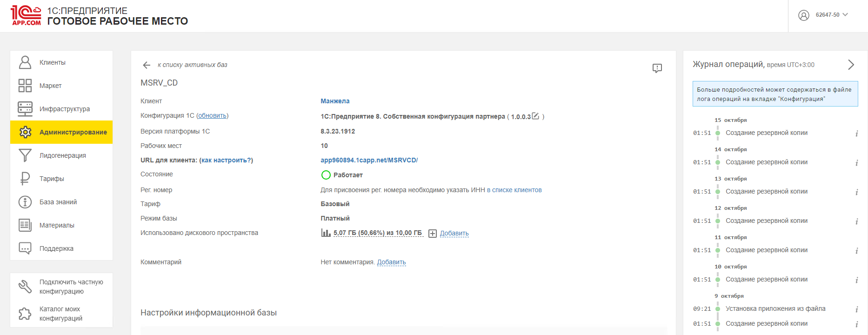Click the Работает status indicator
The height and width of the screenshot is (335, 868).
[x=342, y=175]
